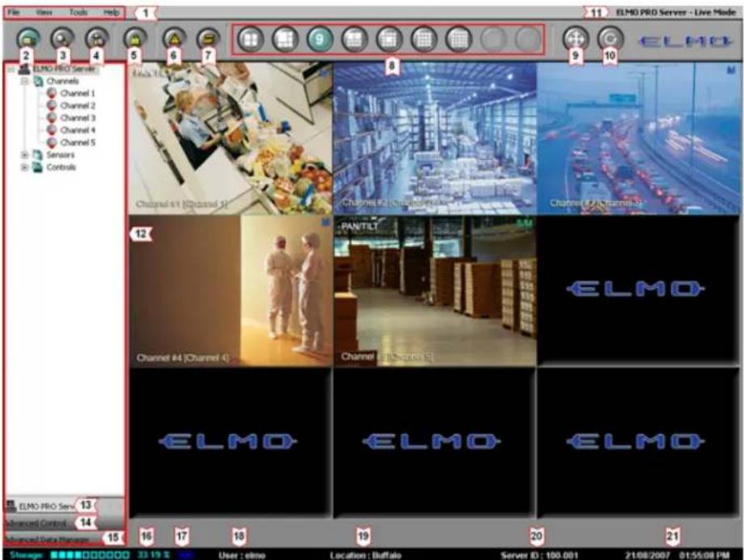
Task: Select the Channel #3 highway traffic video
Action: coord(639,138)
